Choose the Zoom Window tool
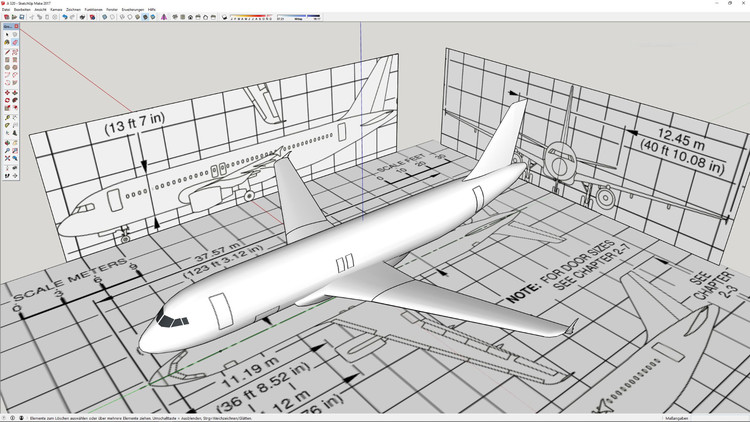This screenshot has height=422, width=750. coord(15,150)
